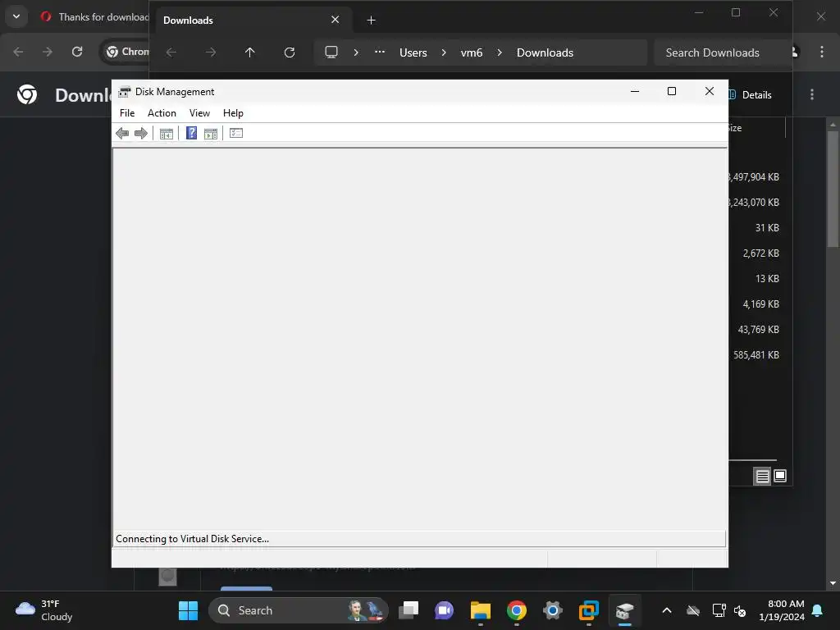840x630 pixels.
Task: Click the Chrome logo on Downloads page
Action: point(27,95)
